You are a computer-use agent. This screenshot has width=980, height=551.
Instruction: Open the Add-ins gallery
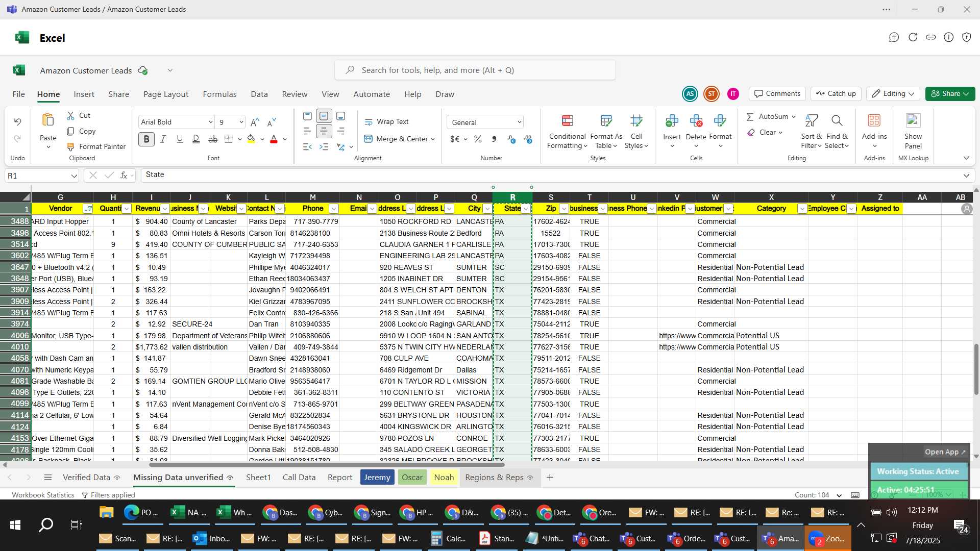tap(874, 131)
